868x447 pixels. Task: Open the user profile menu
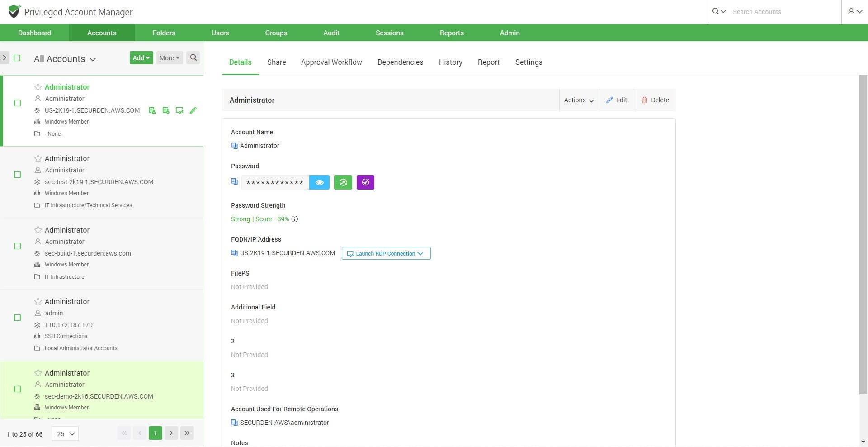tap(855, 12)
